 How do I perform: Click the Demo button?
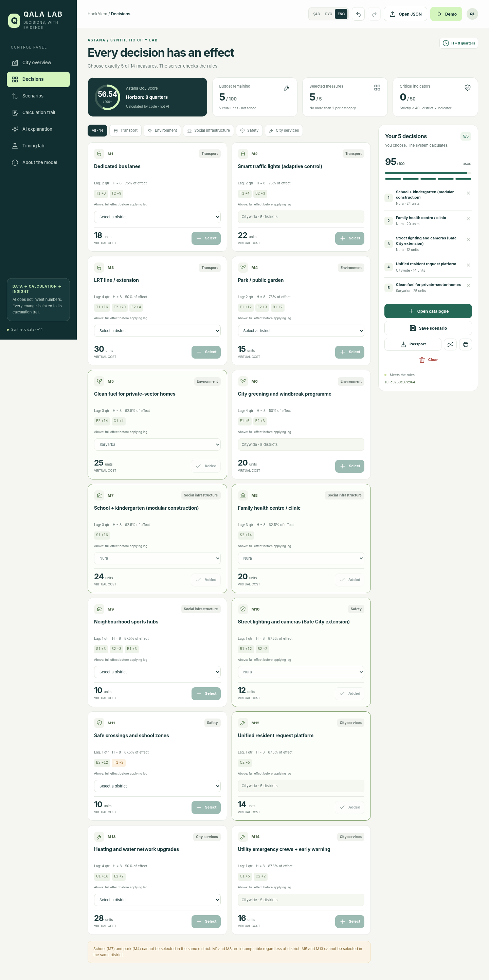pyautogui.click(x=446, y=14)
